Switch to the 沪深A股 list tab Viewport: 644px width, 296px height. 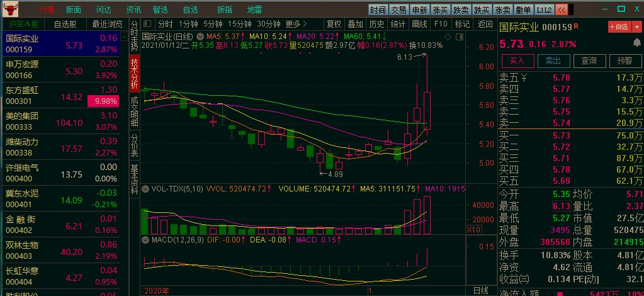pos(23,24)
